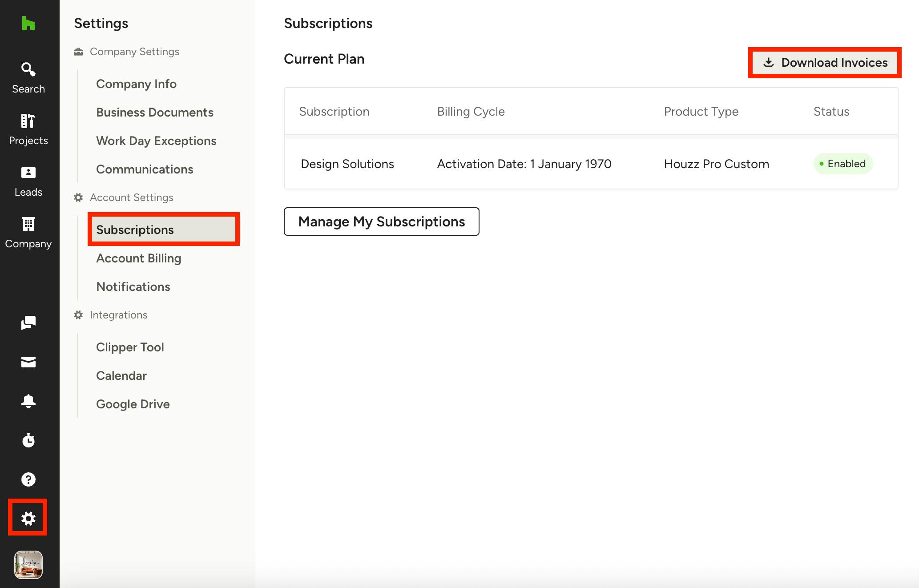Click the Subscription column header

[x=334, y=112]
